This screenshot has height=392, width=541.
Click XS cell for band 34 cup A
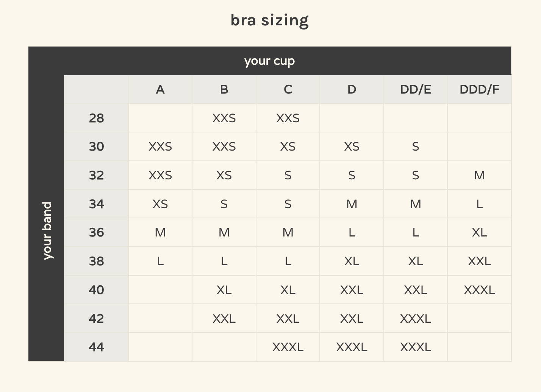click(160, 204)
